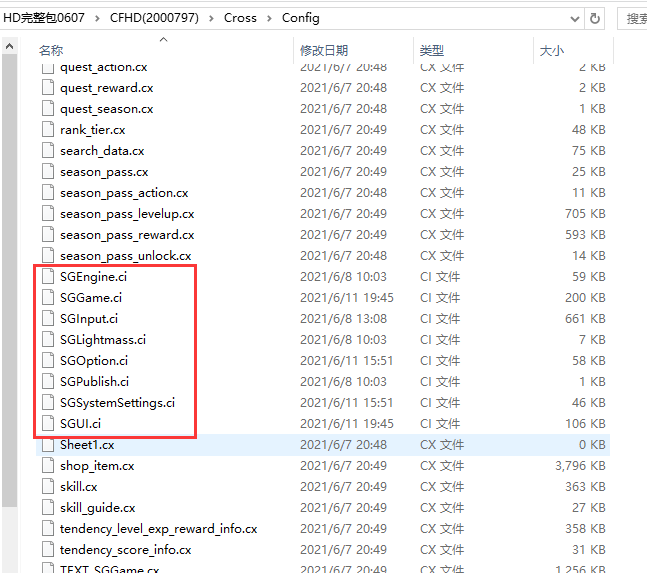Sort by the 类型 column header
The image size is (647, 573).
(432, 50)
